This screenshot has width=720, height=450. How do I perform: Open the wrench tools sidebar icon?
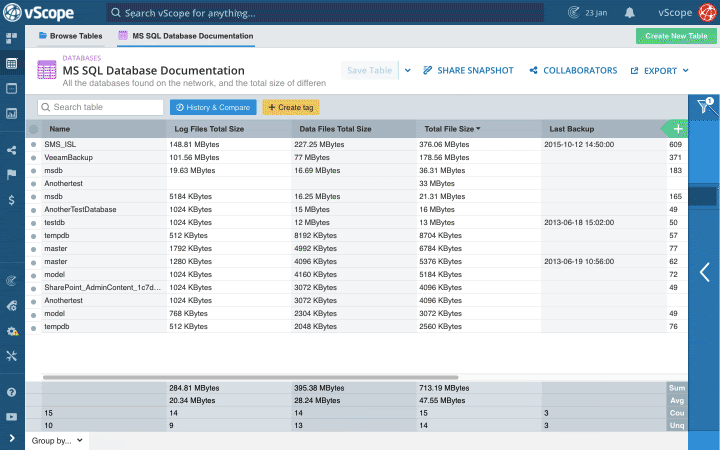(x=11, y=355)
